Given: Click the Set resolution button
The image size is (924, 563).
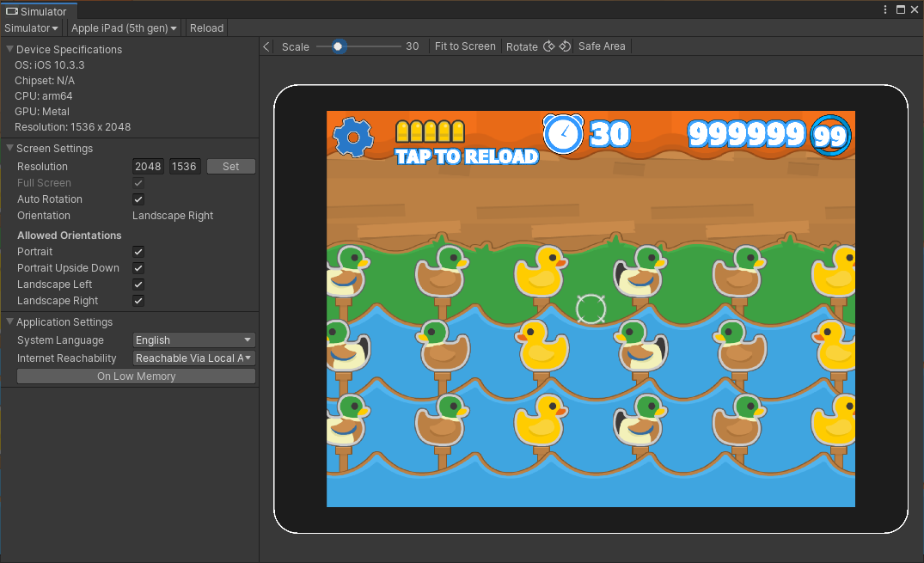Looking at the screenshot, I should tap(231, 166).
